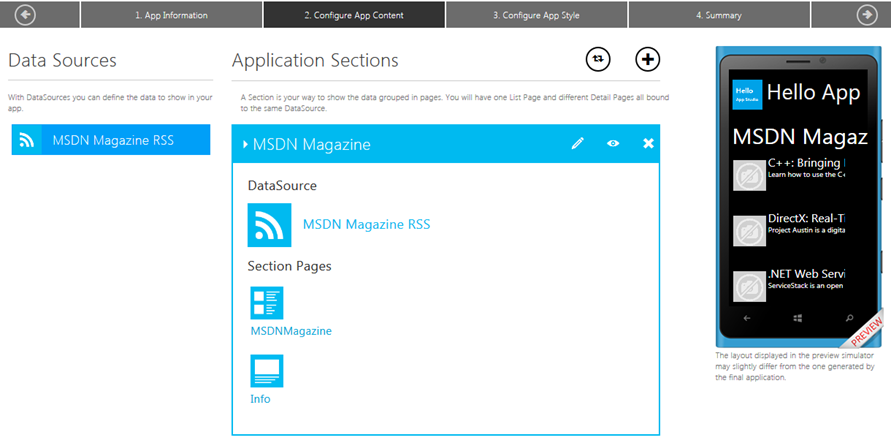The image size is (891, 443).
Task: Open the MSDN Magazine RSS link
Action: [x=367, y=224]
